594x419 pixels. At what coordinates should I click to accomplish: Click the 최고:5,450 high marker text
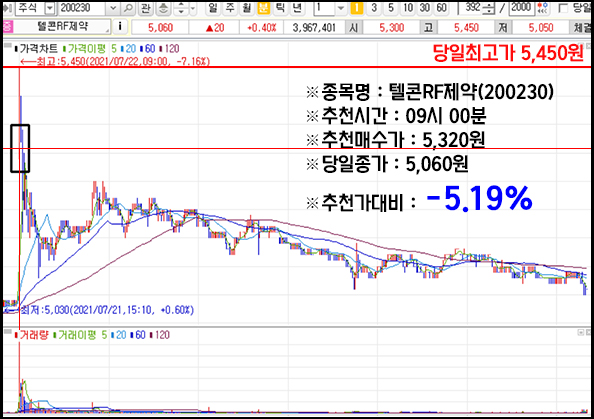pos(115,61)
